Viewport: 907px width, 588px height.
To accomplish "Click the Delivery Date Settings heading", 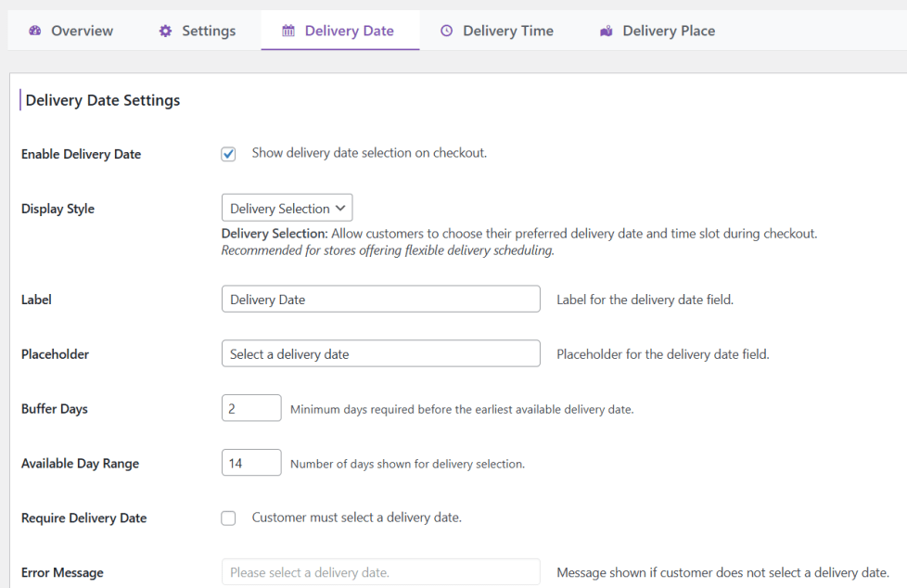I will (x=103, y=100).
